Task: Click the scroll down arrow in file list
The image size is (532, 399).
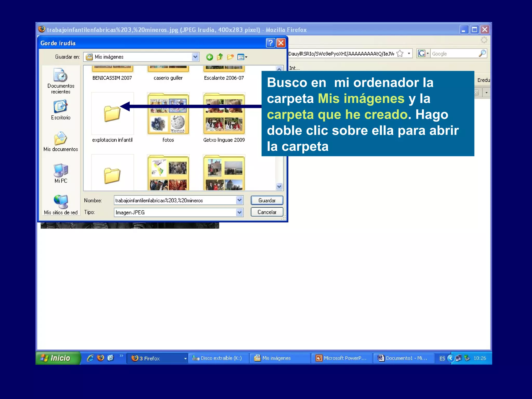Action: 279,186
